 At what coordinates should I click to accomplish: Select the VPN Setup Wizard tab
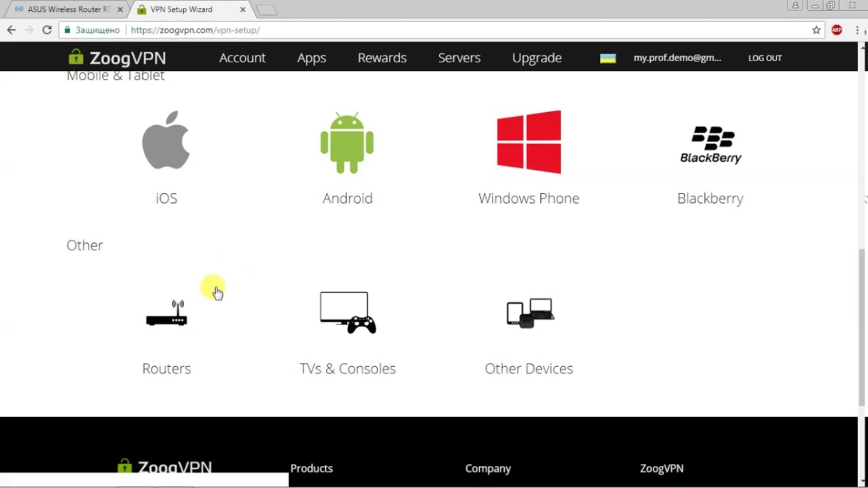click(x=190, y=9)
